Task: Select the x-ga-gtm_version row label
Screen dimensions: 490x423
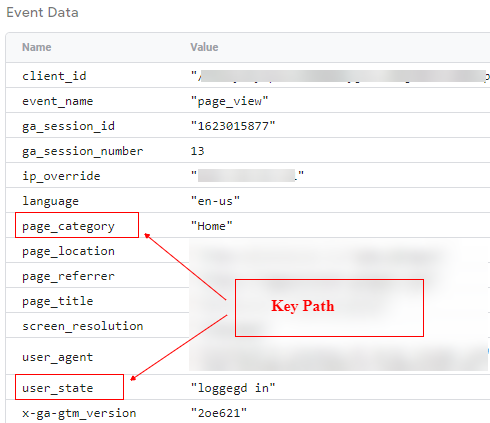Action: click(79, 413)
